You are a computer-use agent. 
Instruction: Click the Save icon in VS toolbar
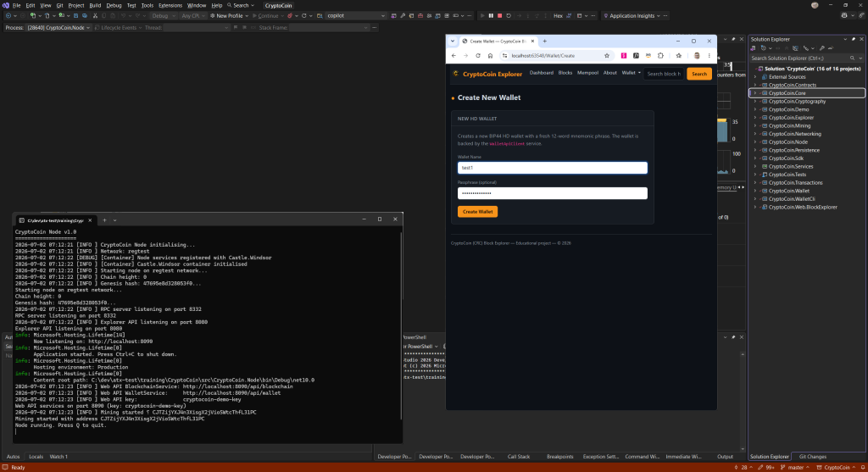coord(75,15)
